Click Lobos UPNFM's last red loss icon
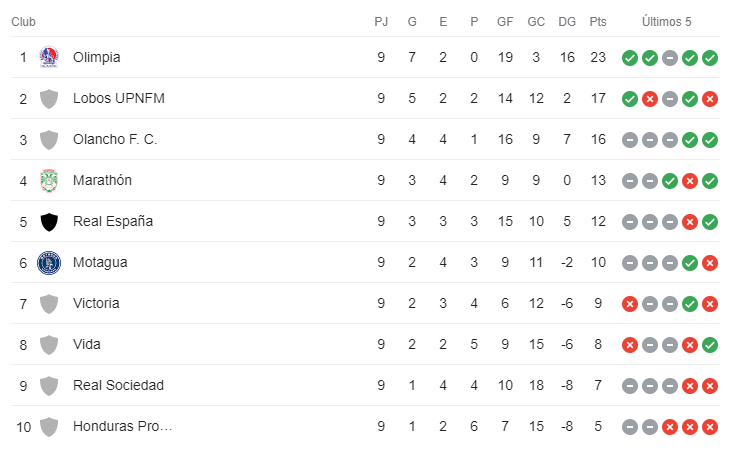The height and width of the screenshot is (457, 745). click(710, 99)
